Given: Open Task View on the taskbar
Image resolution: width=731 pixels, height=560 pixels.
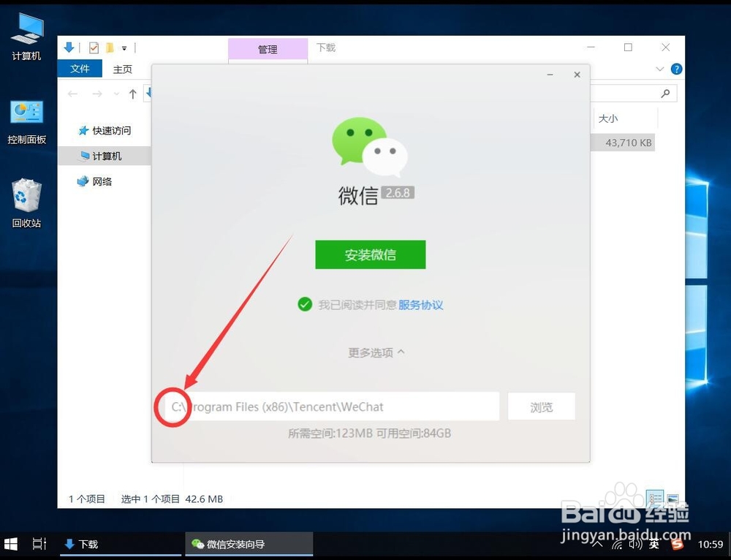Looking at the screenshot, I should [39, 544].
